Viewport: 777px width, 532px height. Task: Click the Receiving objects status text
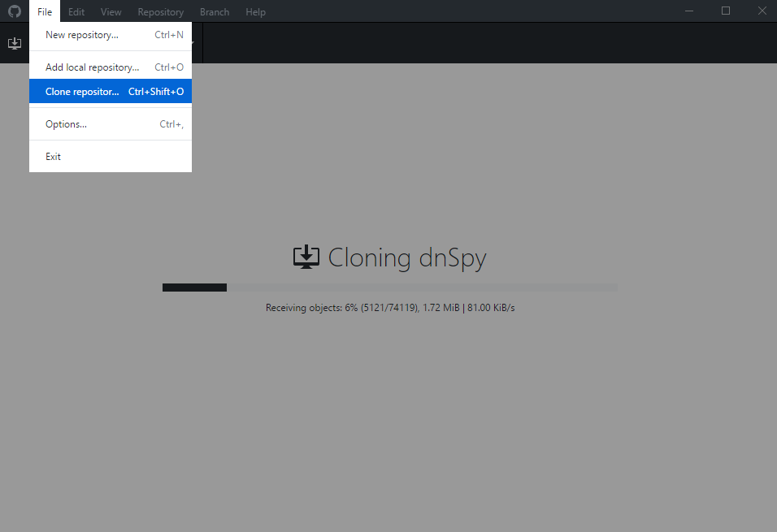click(x=390, y=308)
